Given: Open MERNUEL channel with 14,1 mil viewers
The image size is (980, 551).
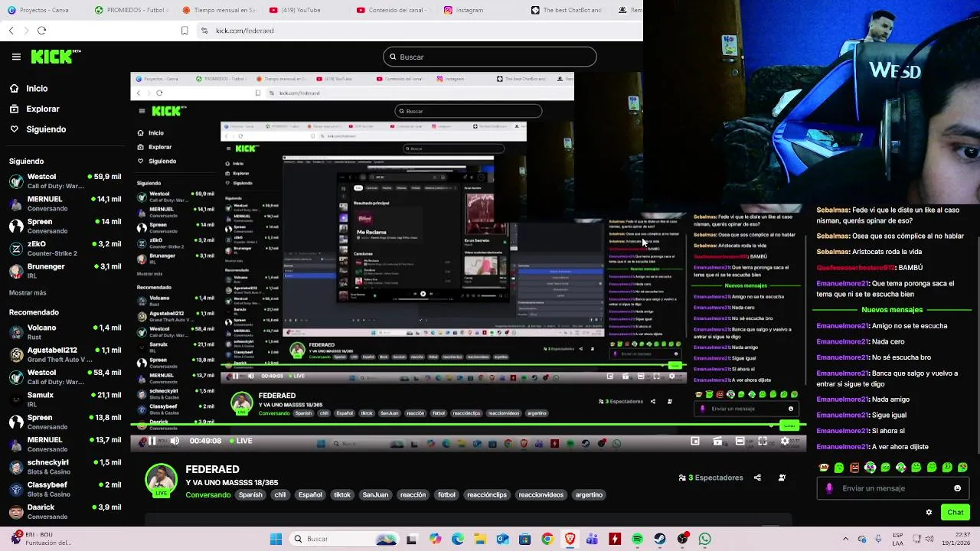Looking at the screenshot, I should point(64,204).
